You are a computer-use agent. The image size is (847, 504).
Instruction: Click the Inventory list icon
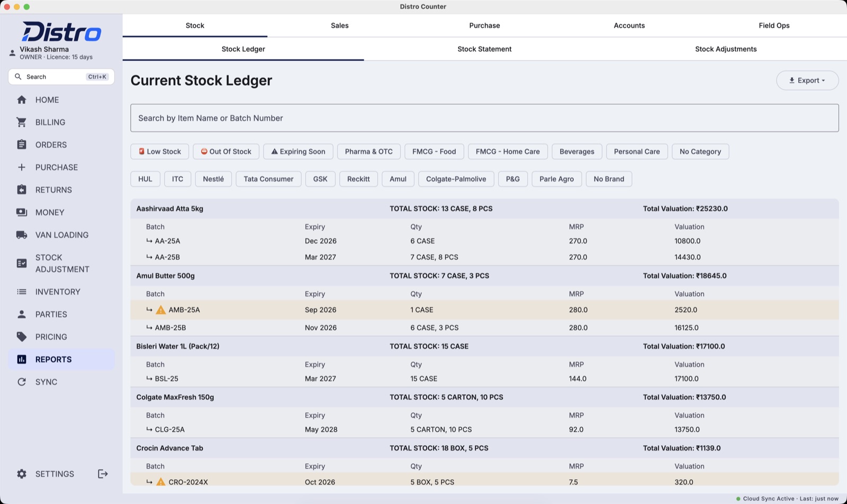tap(22, 292)
